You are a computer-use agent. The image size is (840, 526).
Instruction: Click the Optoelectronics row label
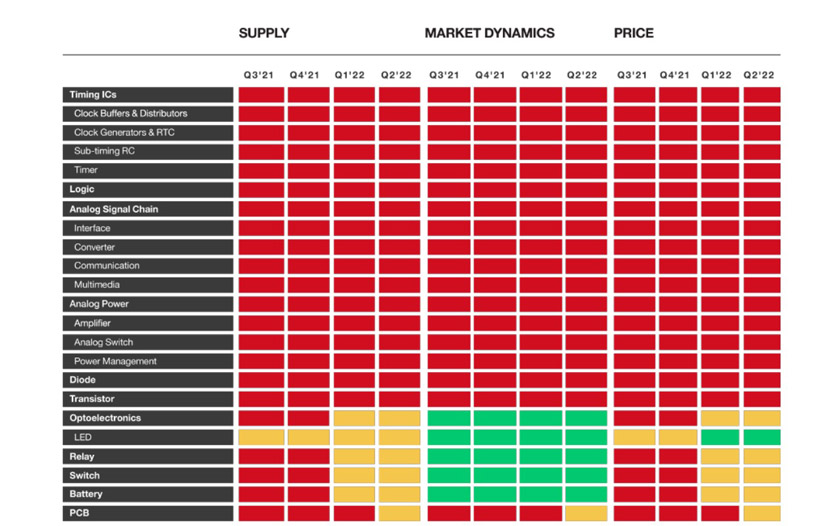(x=105, y=418)
